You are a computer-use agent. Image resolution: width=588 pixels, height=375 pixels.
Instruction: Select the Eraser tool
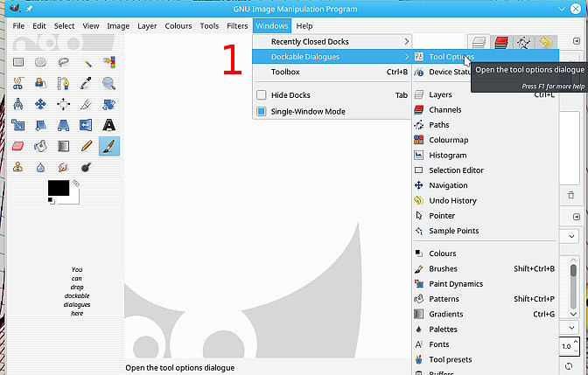click(18, 146)
